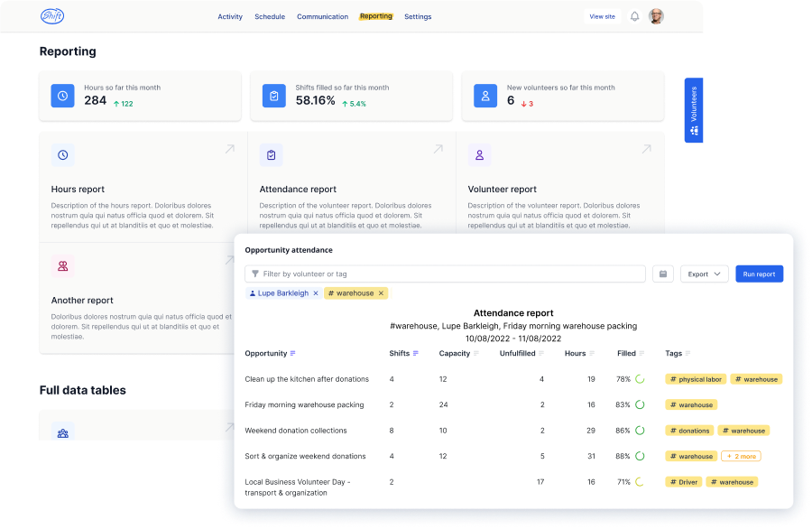Expand the '+ 2 more' tags
812x529 pixels.
[741, 456]
